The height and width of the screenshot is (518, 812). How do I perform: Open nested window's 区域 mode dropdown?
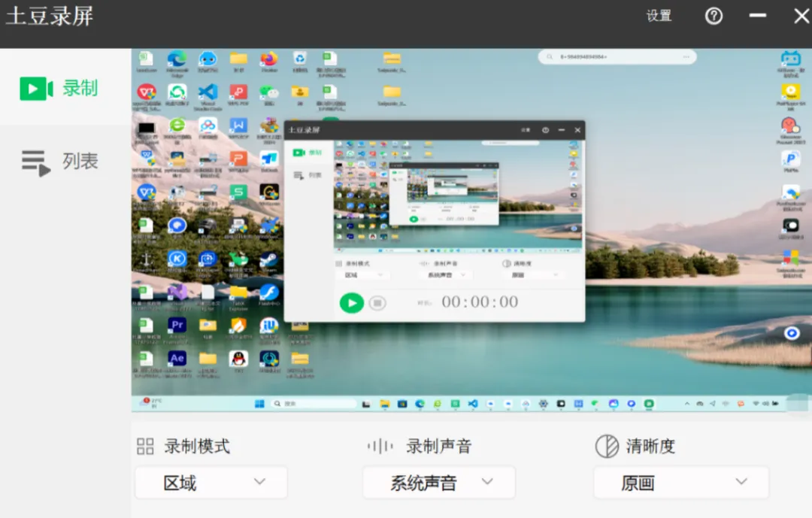tap(364, 275)
